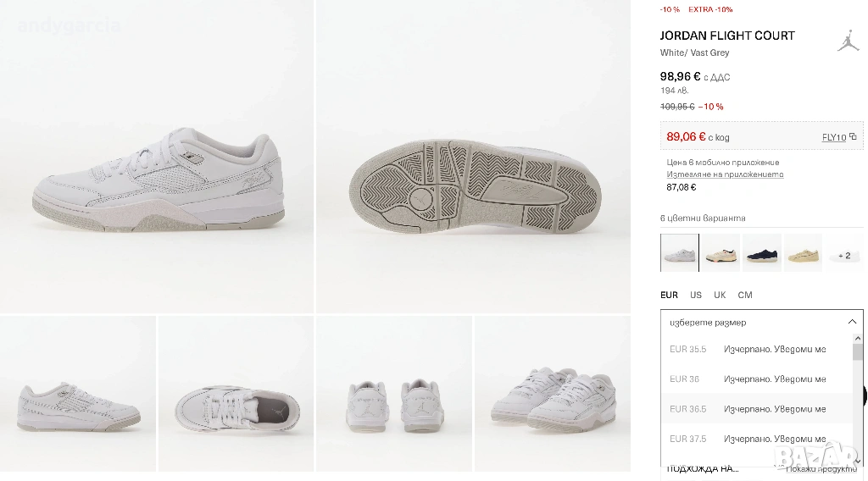The width and height of the screenshot is (868, 481).
Task: Open the app download link
Action: (x=725, y=174)
